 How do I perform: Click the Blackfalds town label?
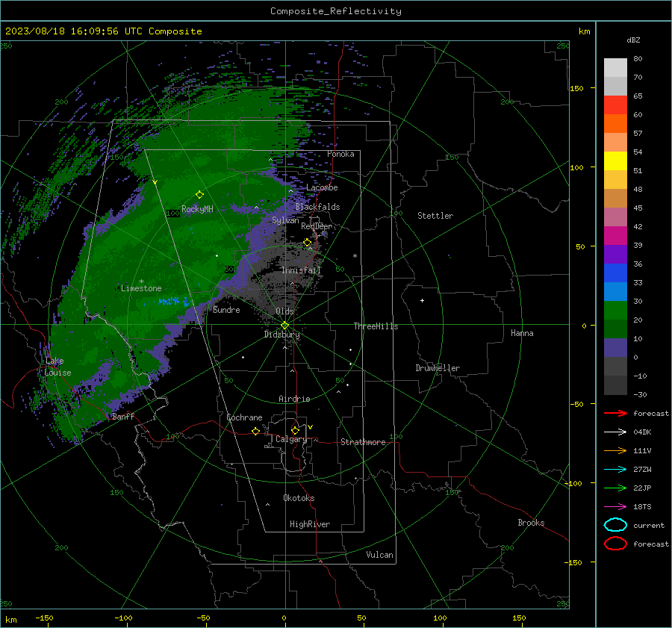(317, 207)
